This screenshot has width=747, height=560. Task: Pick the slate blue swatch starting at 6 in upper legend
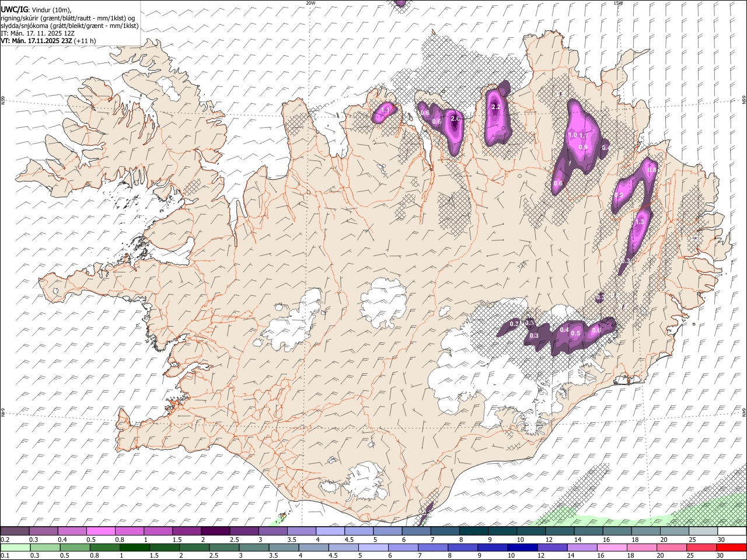[416, 531]
